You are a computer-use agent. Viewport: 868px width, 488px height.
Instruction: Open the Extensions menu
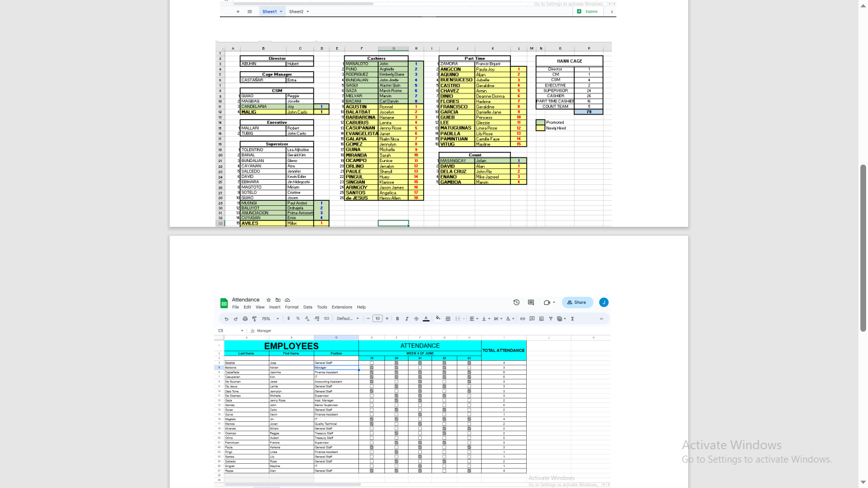click(342, 307)
